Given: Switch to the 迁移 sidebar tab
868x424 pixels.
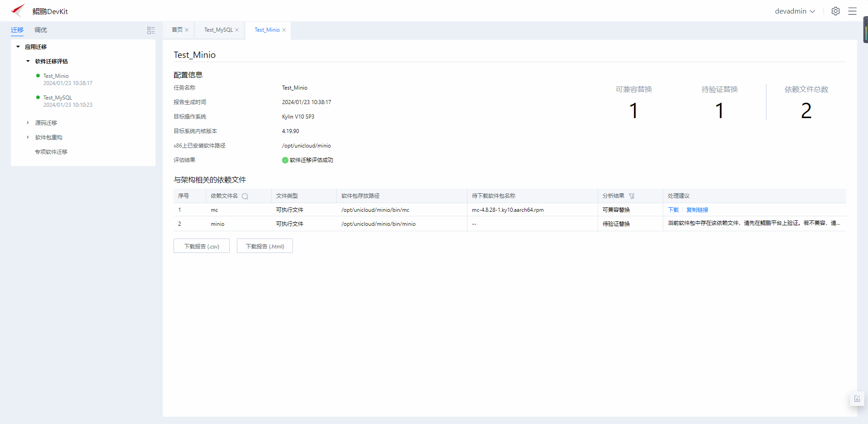Looking at the screenshot, I should tap(17, 30).
